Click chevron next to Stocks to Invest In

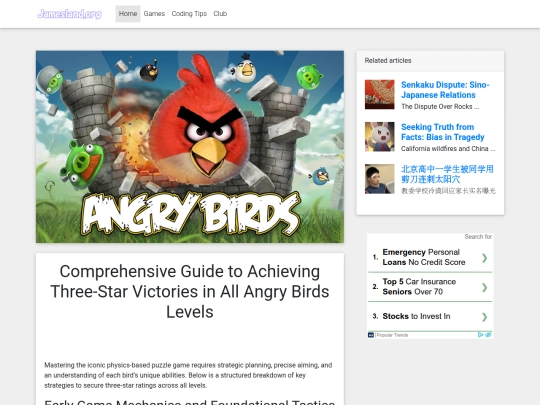click(x=485, y=316)
